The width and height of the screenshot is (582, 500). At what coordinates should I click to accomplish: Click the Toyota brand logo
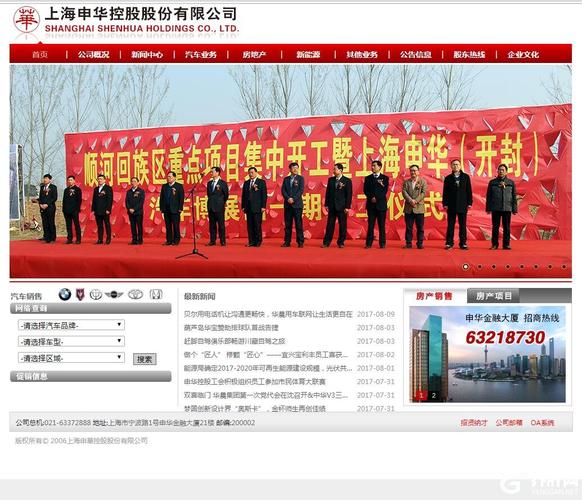135,295
